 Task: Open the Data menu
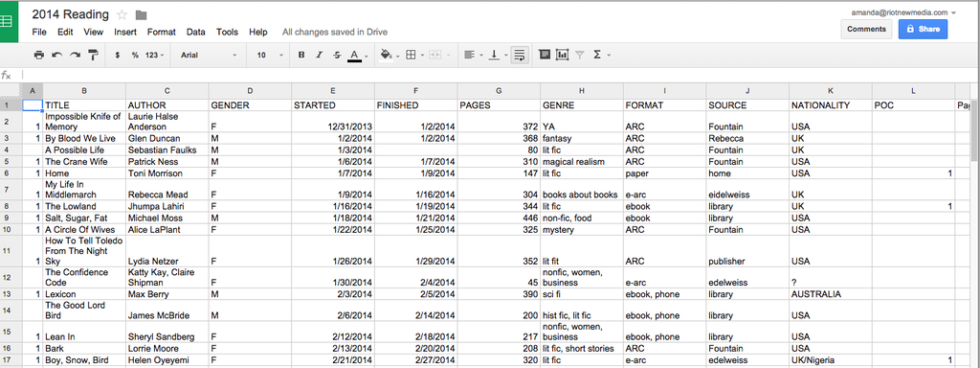point(195,32)
